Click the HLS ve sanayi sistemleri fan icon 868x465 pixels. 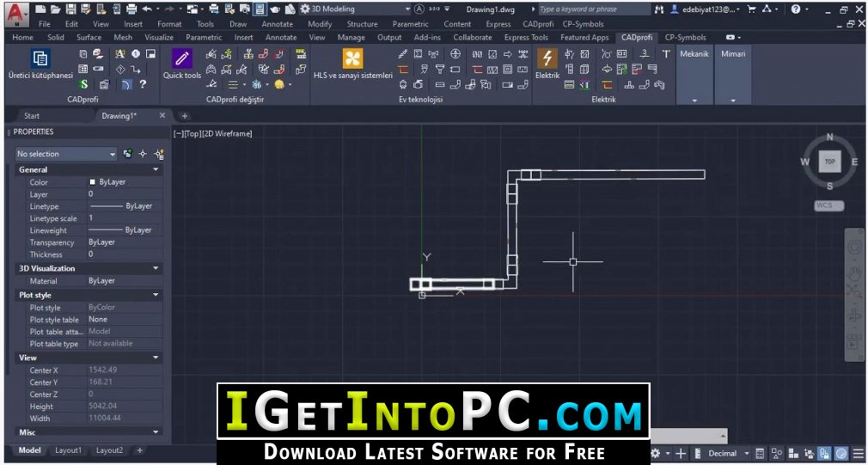[x=353, y=58]
